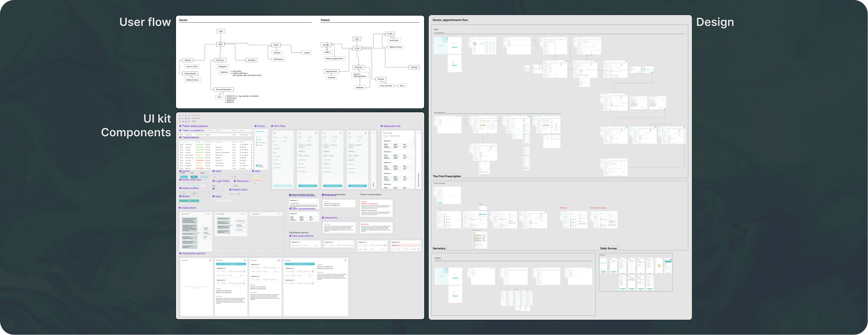Click the Prescription section component icon
Image resolution: width=868 pixels, height=335 pixels.
[181, 253]
